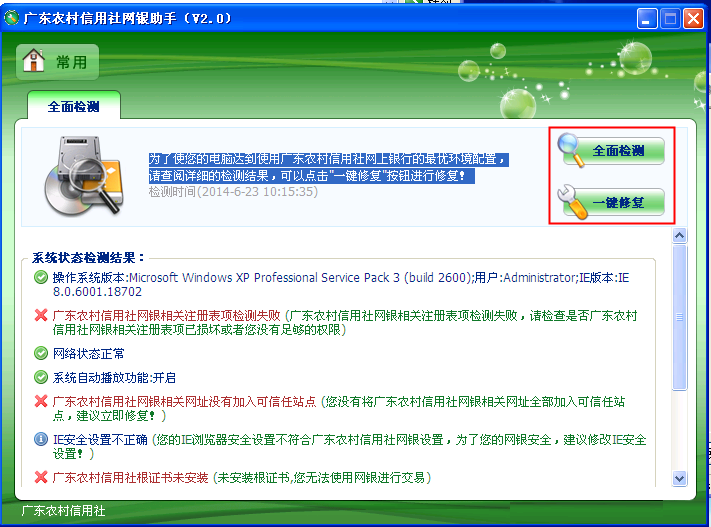
Task: Click the magnifier icon on 全面检测 button
Action: (571, 150)
